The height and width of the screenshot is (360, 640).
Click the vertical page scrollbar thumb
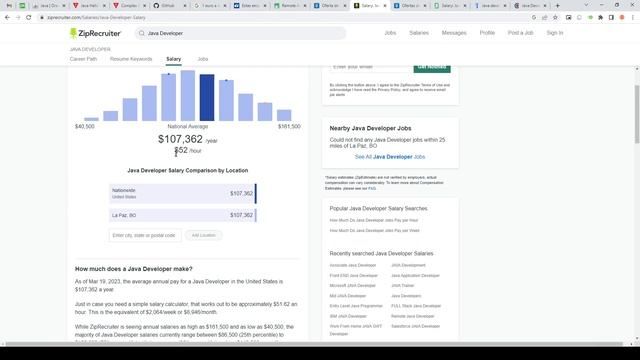tap(637, 114)
